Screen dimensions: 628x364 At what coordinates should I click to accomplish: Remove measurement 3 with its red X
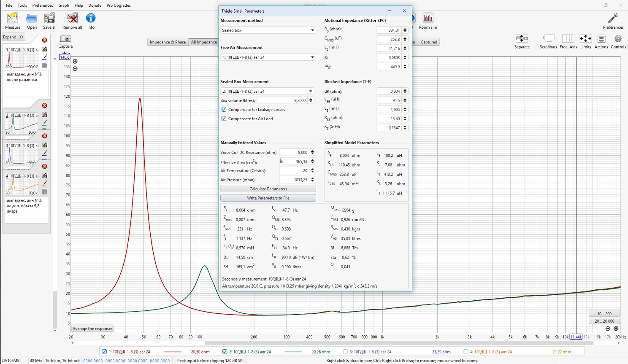(44, 136)
